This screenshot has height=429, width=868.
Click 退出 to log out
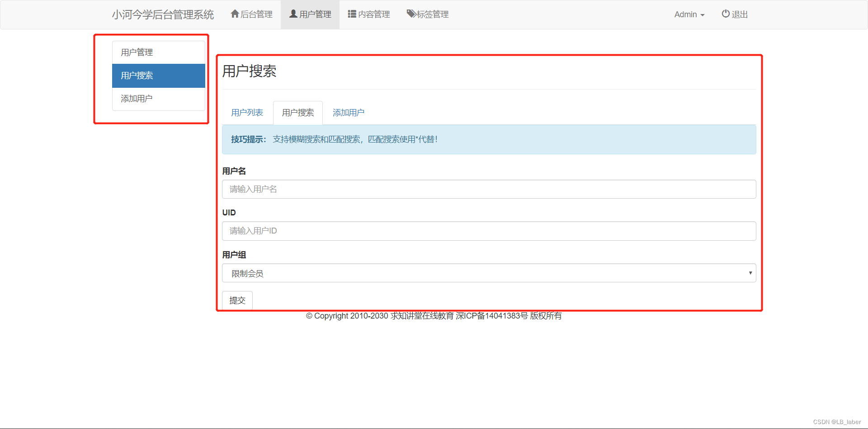click(734, 14)
